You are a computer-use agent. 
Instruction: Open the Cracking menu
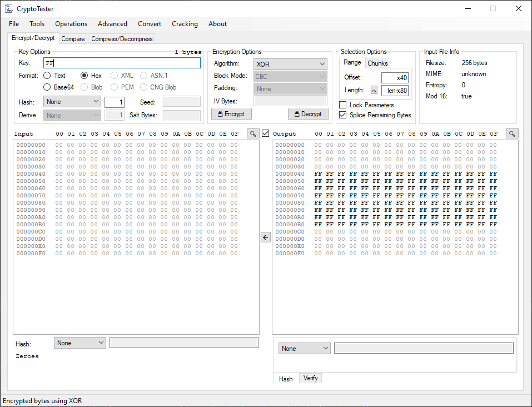point(185,24)
